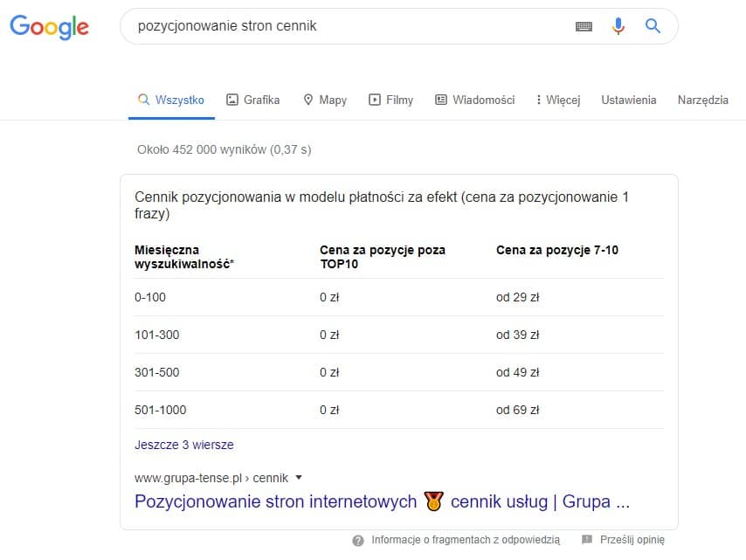Click Informacje o fragmentach z odpowiedzią link
Viewport: 746px width, 560px height.
(x=465, y=540)
